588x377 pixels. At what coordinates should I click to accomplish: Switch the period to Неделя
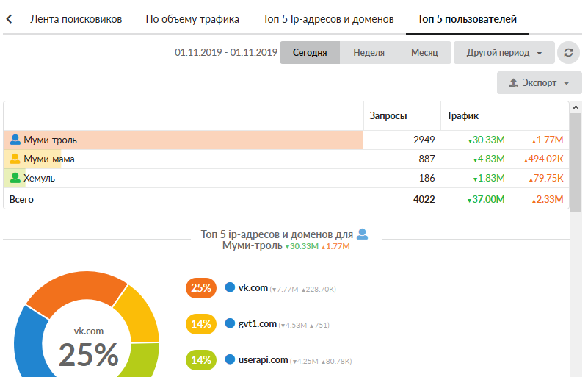point(369,53)
